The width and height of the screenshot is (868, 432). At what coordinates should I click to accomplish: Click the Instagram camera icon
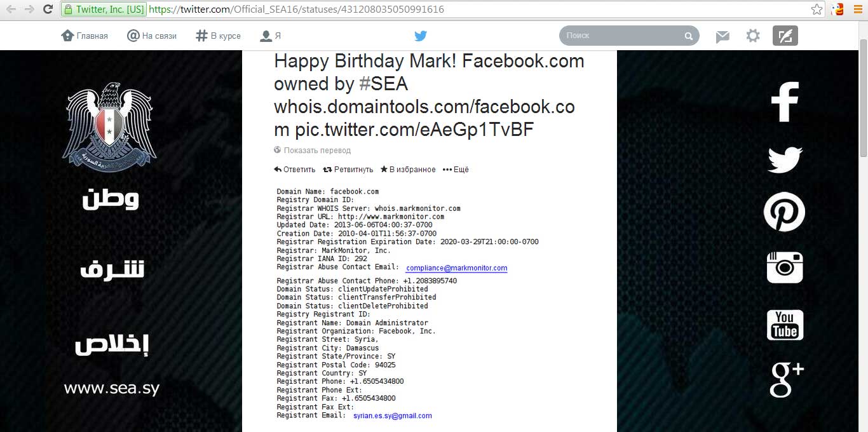click(x=785, y=267)
